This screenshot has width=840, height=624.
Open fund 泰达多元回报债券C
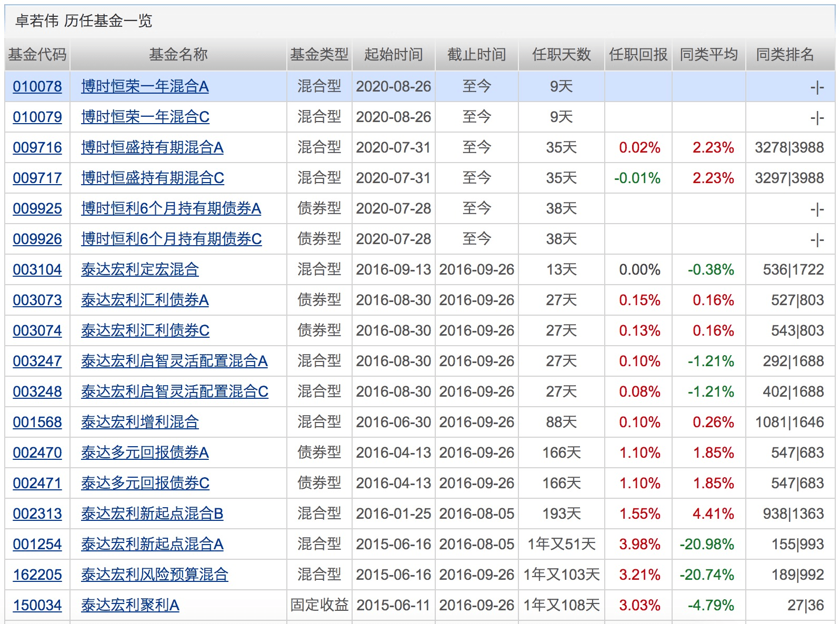[x=145, y=483]
